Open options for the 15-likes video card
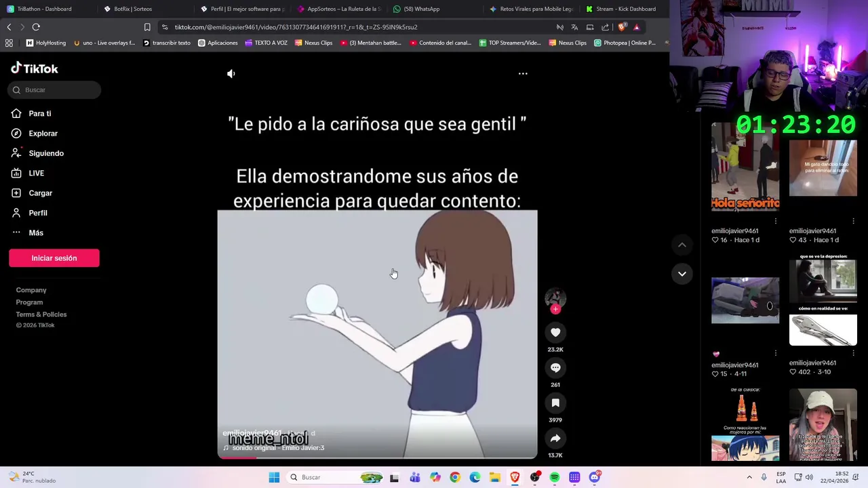 point(776,353)
